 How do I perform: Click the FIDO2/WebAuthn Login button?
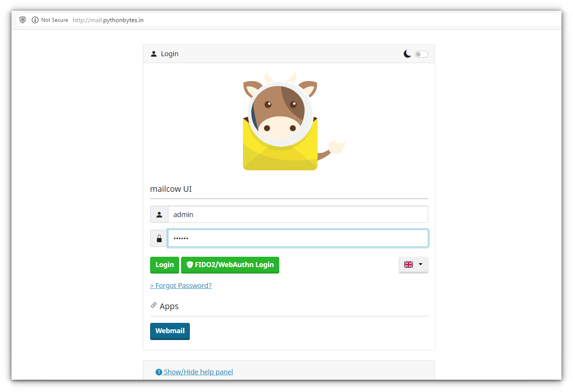[230, 265]
